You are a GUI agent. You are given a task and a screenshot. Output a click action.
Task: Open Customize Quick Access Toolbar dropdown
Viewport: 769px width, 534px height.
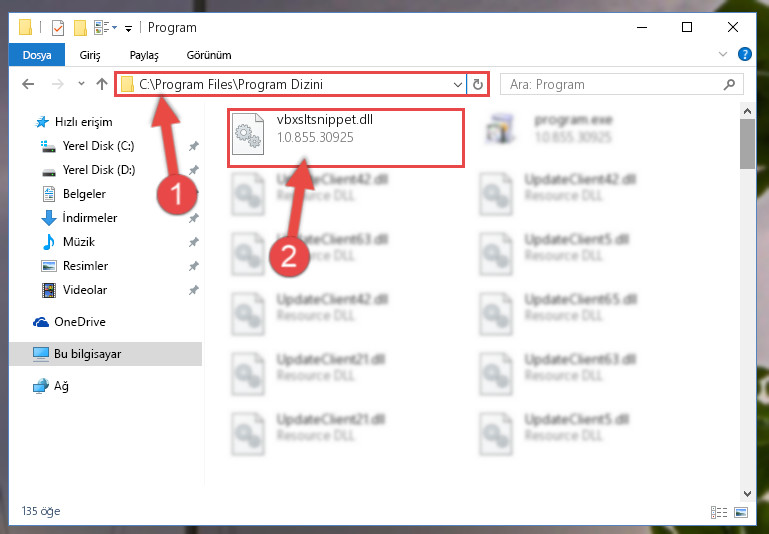click(x=128, y=29)
